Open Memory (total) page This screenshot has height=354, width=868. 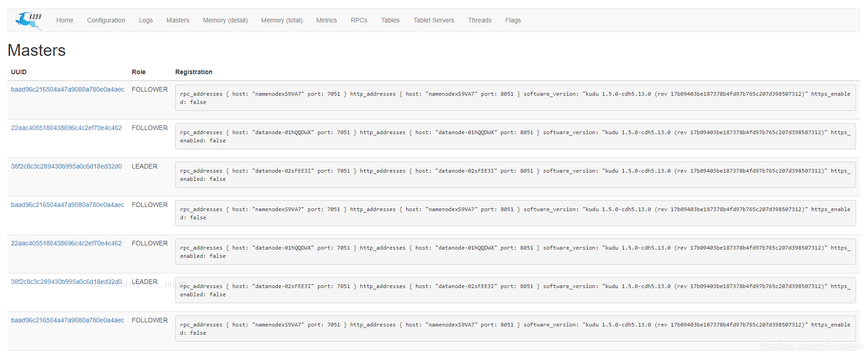282,20
